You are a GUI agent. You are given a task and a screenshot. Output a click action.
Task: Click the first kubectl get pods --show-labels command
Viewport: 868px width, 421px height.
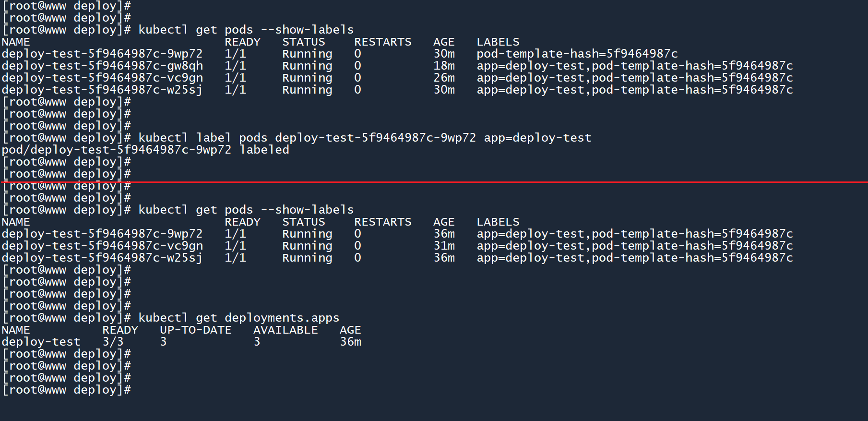coord(246,30)
